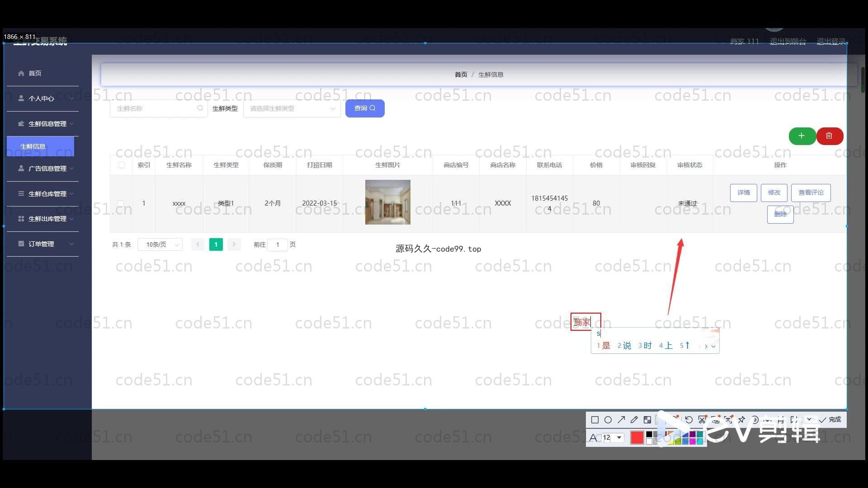Select the ellipse annotation tool
This screenshot has height=488, width=868.
coord(608,420)
